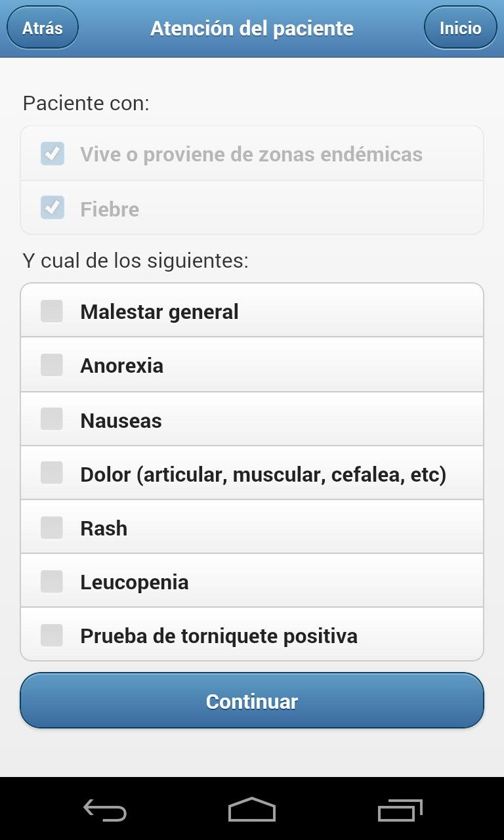
Task: Open the Android recent apps icon
Action: [400, 810]
